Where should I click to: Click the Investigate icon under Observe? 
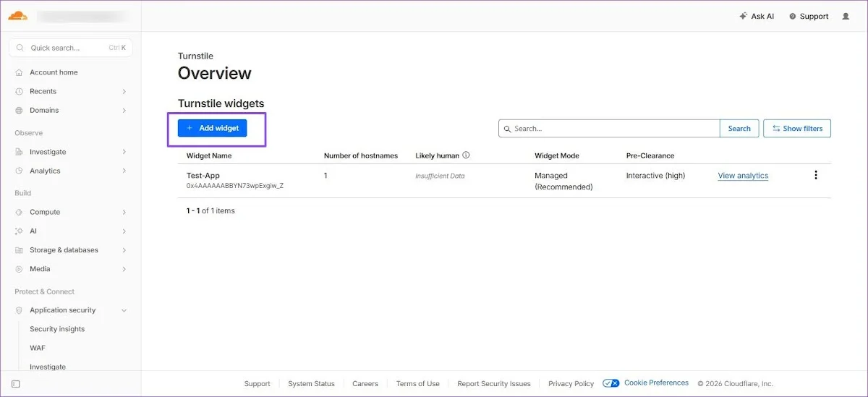(x=19, y=152)
